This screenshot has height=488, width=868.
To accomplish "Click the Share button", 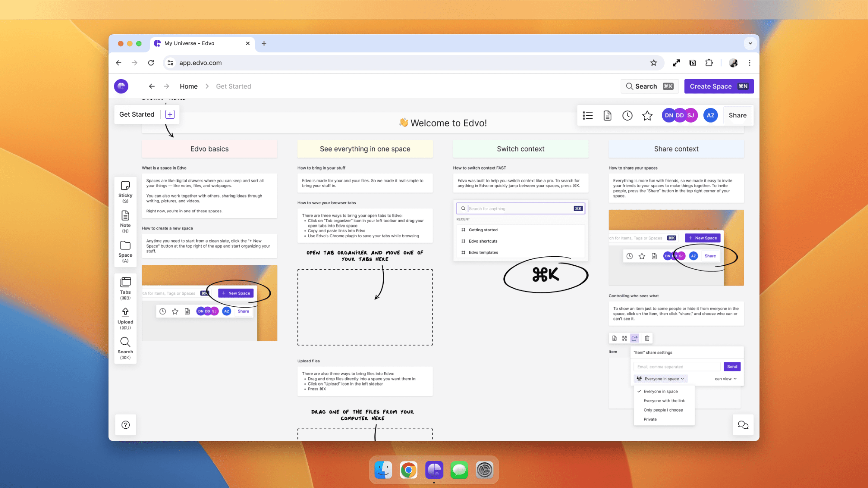I will point(737,115).
